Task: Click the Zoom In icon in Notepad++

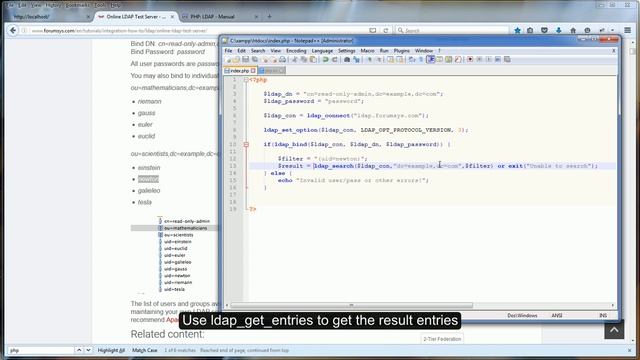Action: tap(369, 60)
